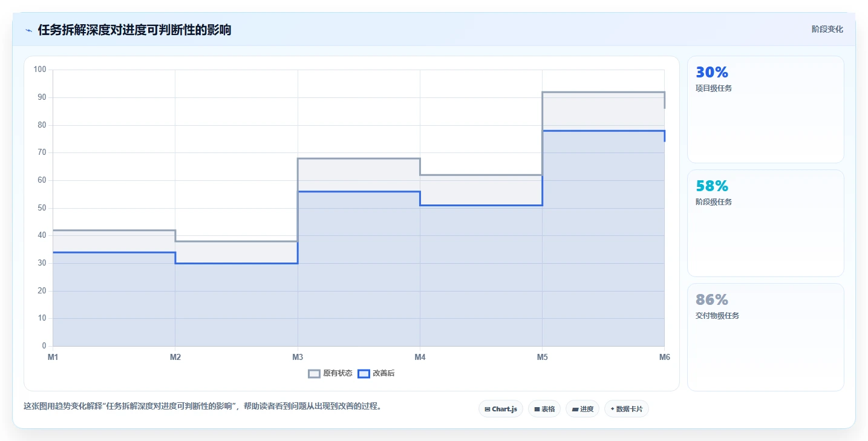Select the 数据卡片 tag button
Image resolution: width=868 pixels, height=441 pixels.
click(627, 409)
